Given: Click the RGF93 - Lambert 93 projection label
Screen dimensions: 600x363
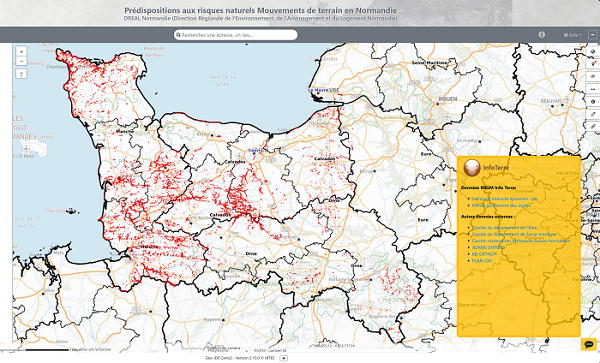Looking at the screenshot, I should (270, 350).
